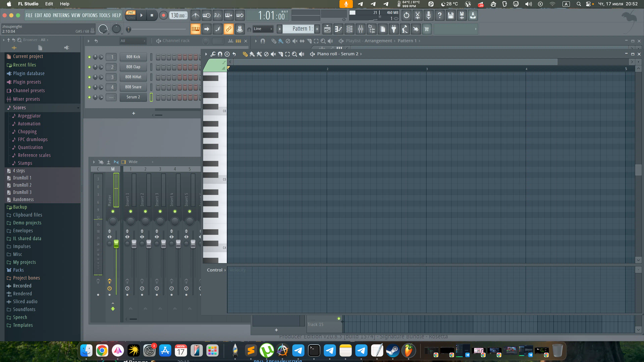
Task: Open the Piano roll wrench tools icon
Action: pyautogui.click(x=213, y=54)
